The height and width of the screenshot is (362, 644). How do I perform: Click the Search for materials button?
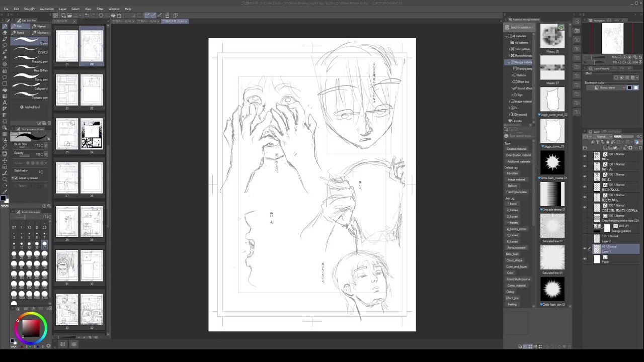(519, 27)
